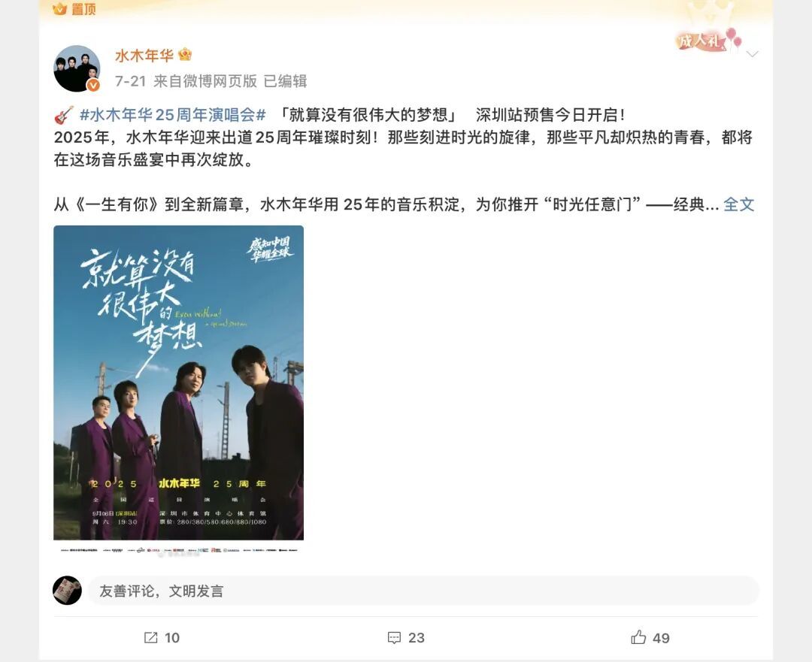This screenshot has width=812, height=662.
Task: Click the 置顶 pinned crown icon
Action: pyautogui.click(x=60, y=9)
